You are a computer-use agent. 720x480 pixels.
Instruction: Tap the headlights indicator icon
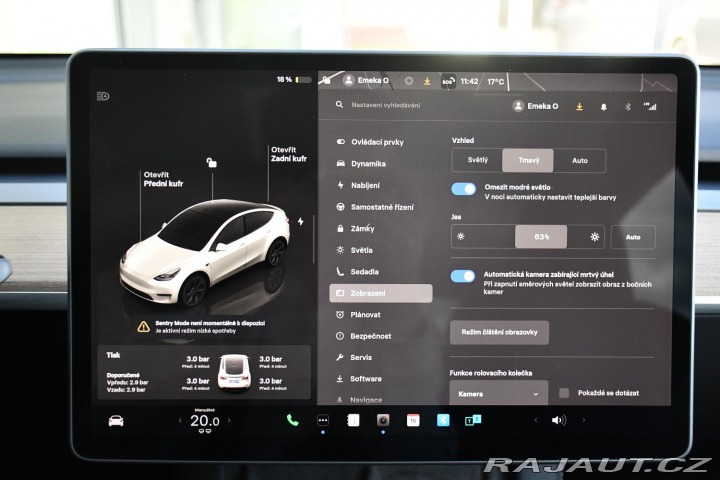pyautogui.click(x=103, y=96)
